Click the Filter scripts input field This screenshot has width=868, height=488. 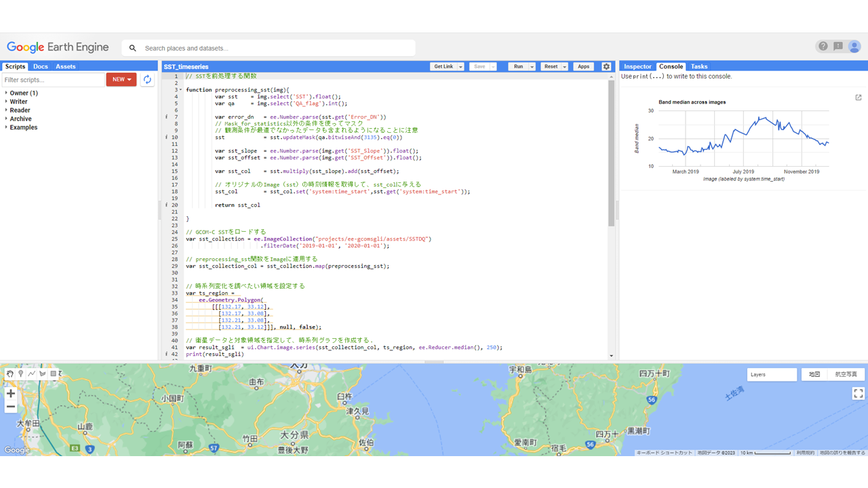53,80
